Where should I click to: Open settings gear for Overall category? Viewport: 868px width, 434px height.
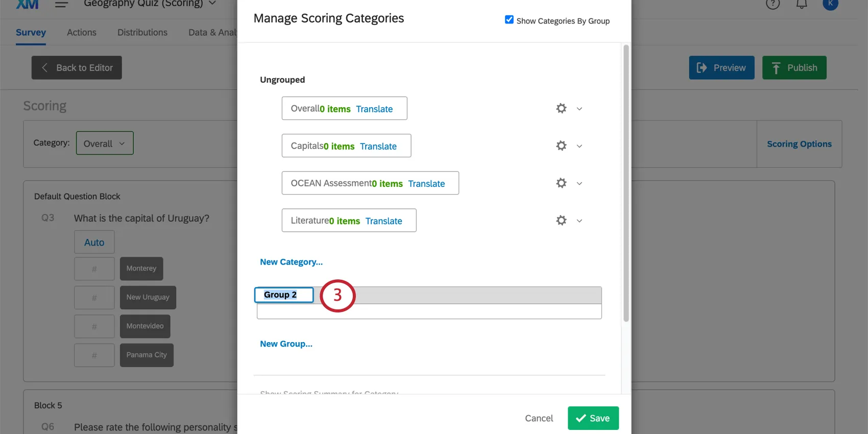(561, 108)
